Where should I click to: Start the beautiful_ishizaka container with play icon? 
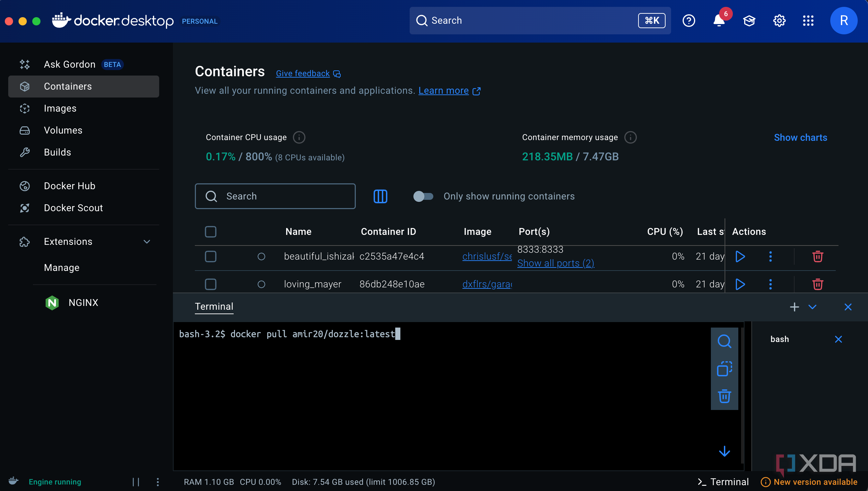click(x=740, y=256)
